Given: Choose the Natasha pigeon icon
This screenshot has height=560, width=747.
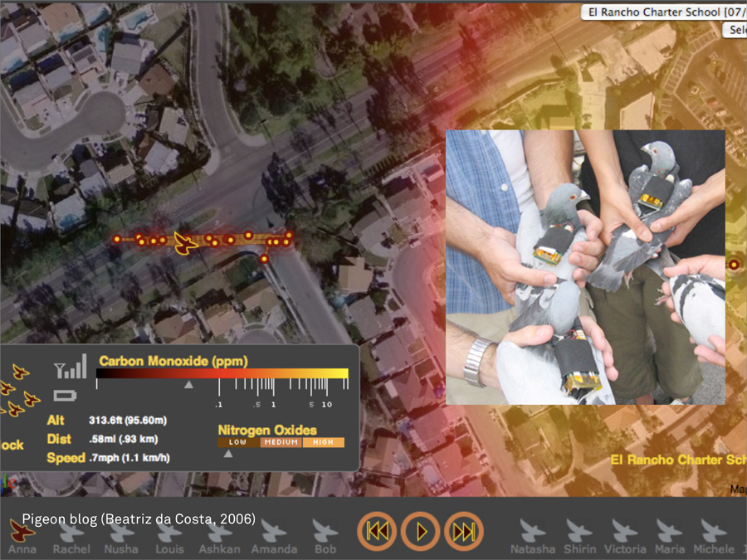Looking at the screenshot, I should [x=533, y=532].
